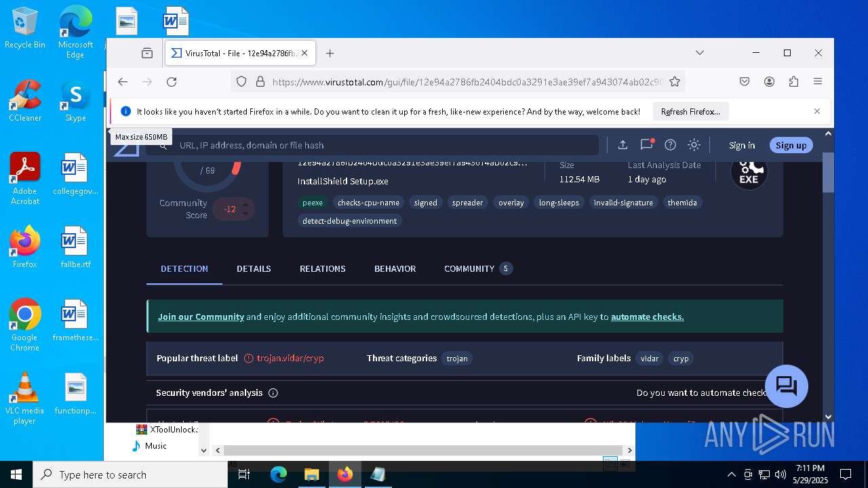The image size is (868, 488).
Task: Open VLC media player desktop shortcut
Action: click(25, 399)
